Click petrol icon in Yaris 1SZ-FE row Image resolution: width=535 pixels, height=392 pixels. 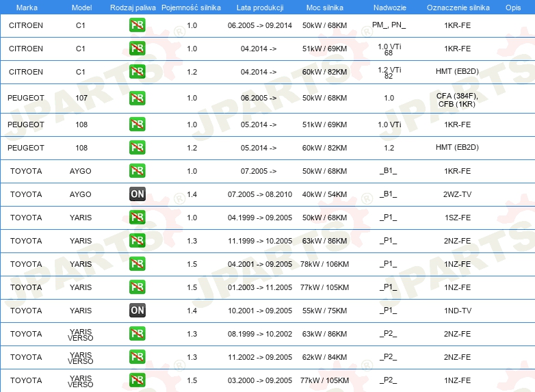click(137, 218)
